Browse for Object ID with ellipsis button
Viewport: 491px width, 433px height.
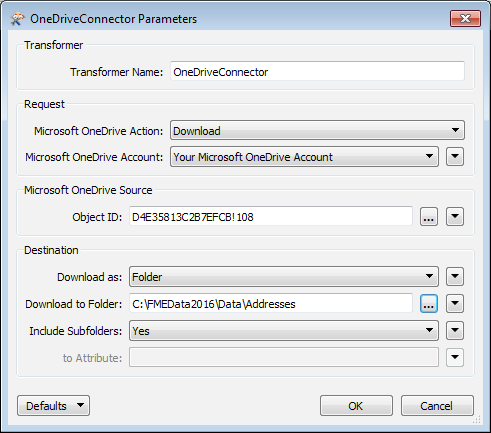coord(429,217)
